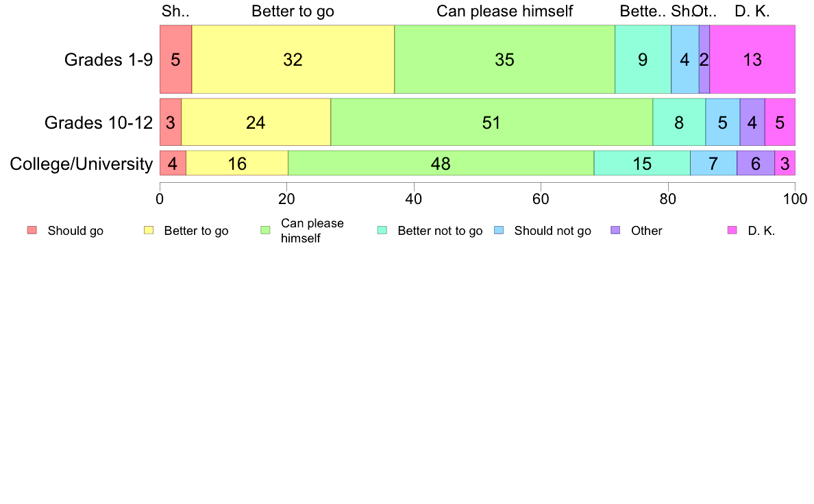Click the Grades 10-12 row label

99,123
